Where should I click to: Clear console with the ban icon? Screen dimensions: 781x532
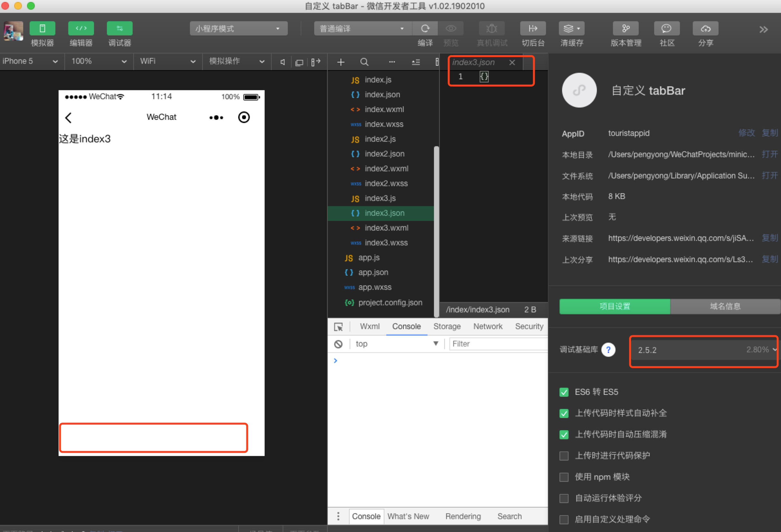tap(338, 344)
